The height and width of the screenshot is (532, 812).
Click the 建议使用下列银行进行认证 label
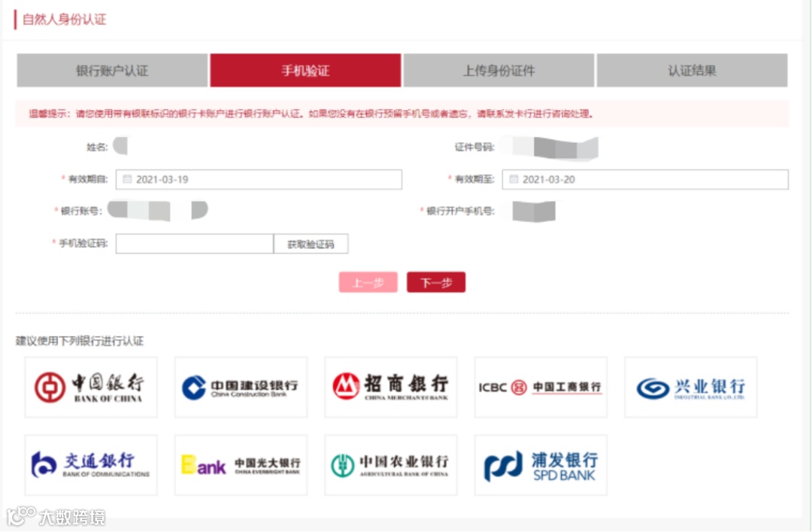[80, 341]
